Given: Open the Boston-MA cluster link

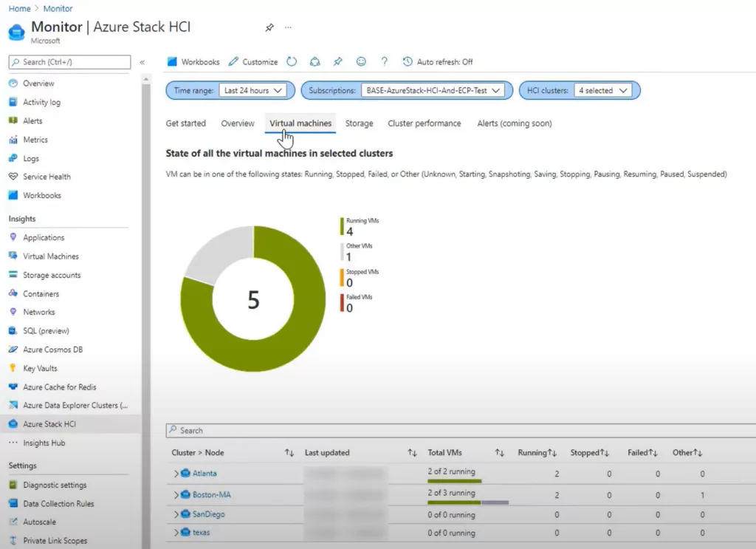Looking at the screenshot, I should coord(212,495).
